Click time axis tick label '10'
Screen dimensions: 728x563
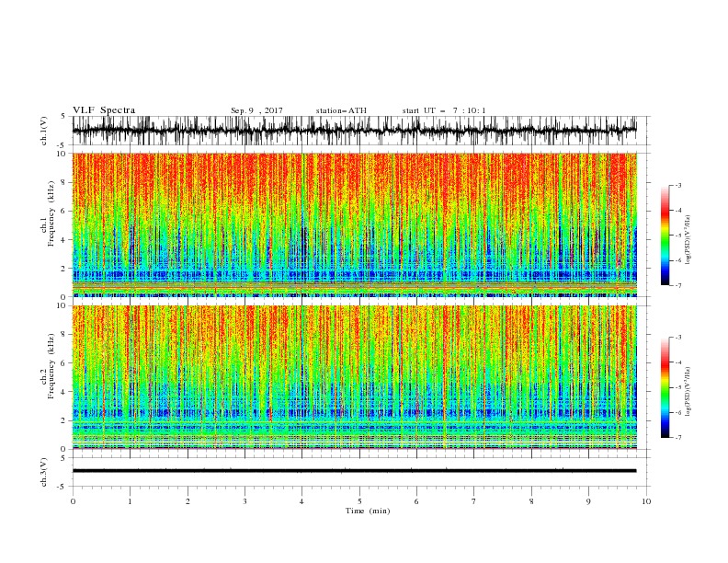(646, 501)
